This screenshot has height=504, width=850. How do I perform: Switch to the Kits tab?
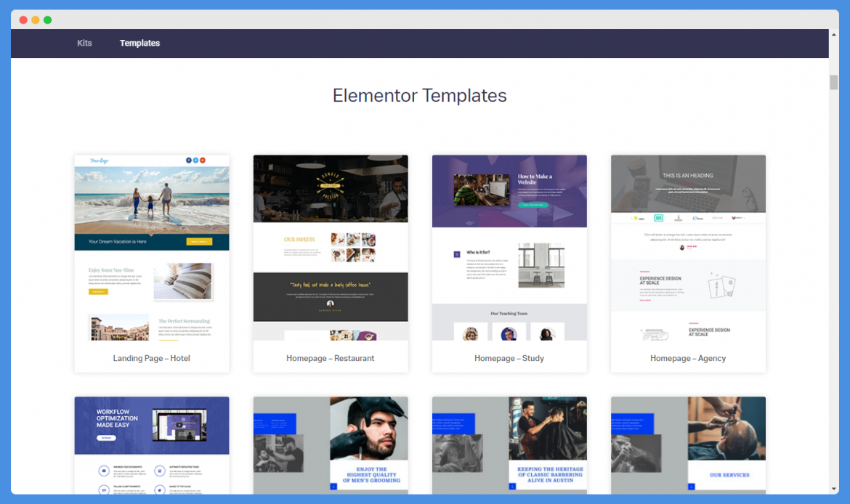(x=84, y=43)
